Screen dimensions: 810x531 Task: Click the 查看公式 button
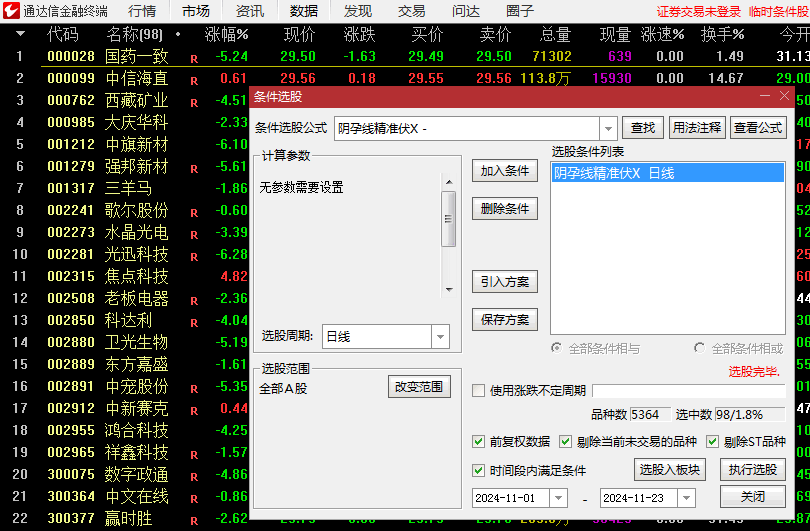click(x=758, y=128)
